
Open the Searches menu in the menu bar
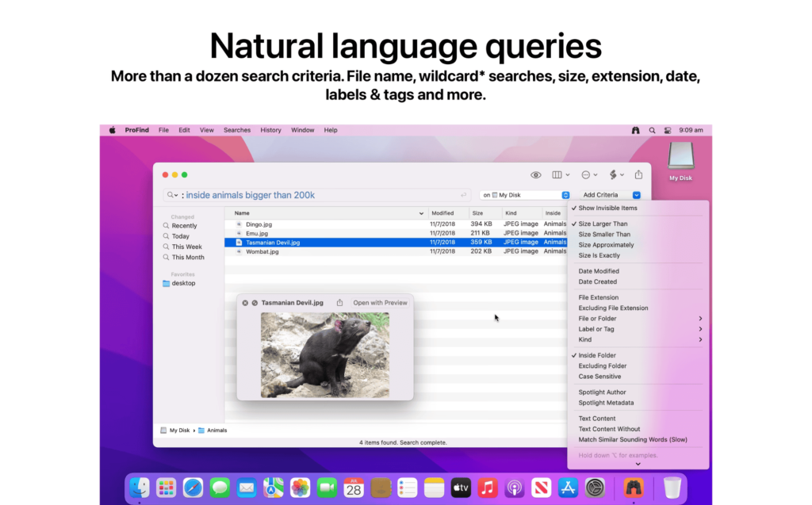coord(236,129)
